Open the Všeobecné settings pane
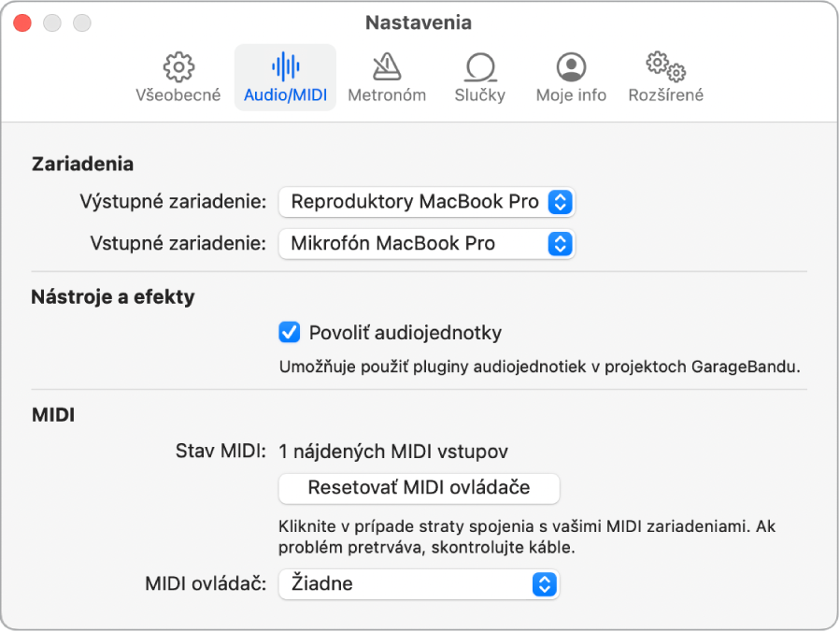 tap(177, 75)
